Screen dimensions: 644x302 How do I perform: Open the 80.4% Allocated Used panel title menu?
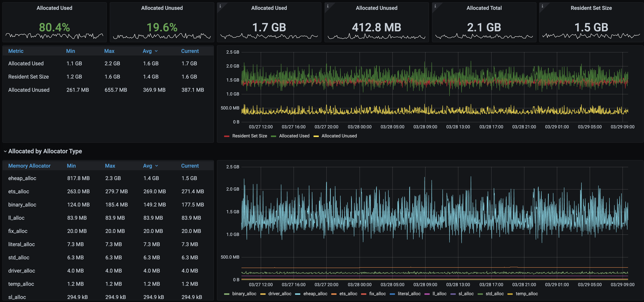[54, 8]
